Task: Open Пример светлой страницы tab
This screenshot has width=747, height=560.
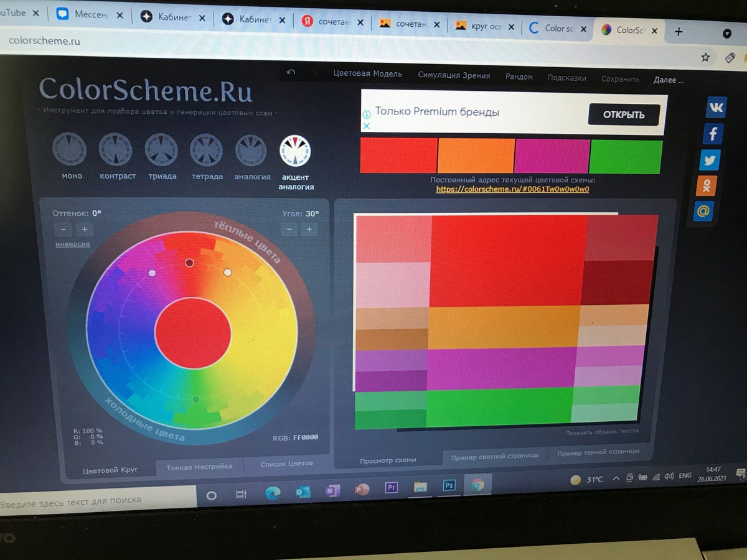Action: pos(495,456)
